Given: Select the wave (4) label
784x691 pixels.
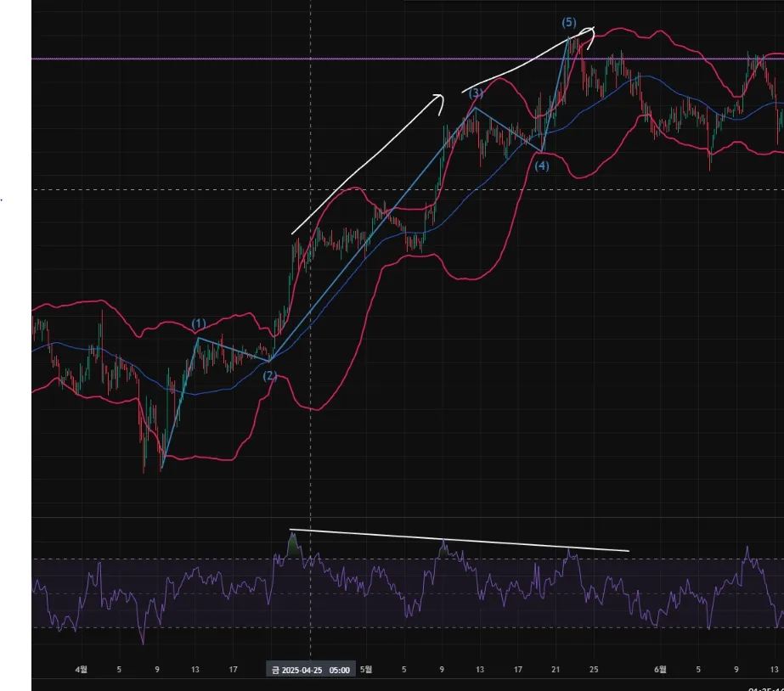Looking at the screenshot, I should [542, 166].
